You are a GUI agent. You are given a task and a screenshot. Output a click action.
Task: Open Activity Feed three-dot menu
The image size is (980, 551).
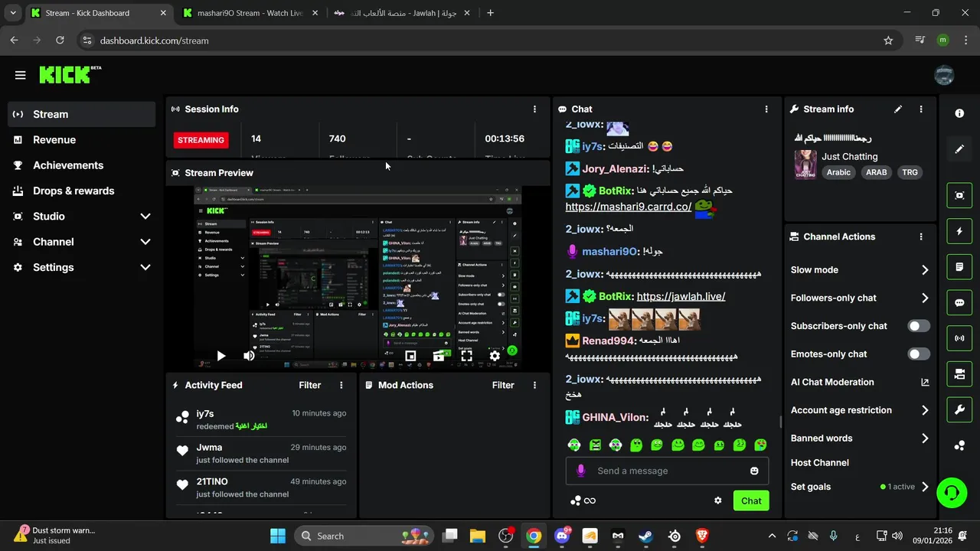[341, 386]
